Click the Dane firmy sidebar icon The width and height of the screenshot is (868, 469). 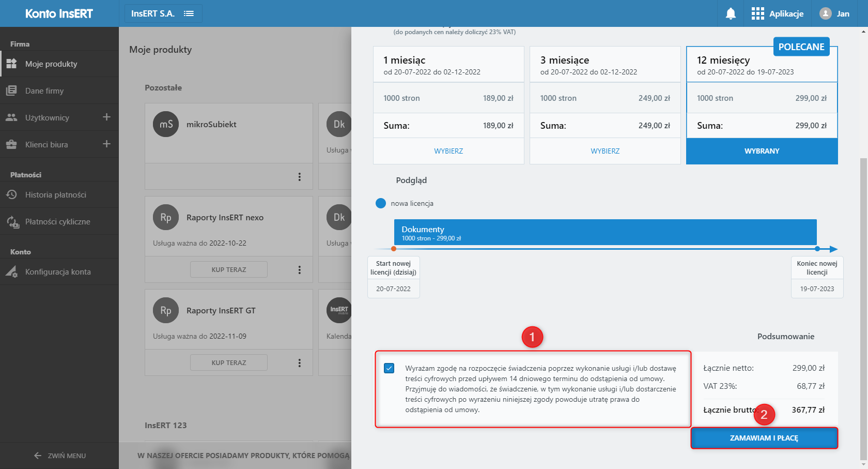pos(11,90)
